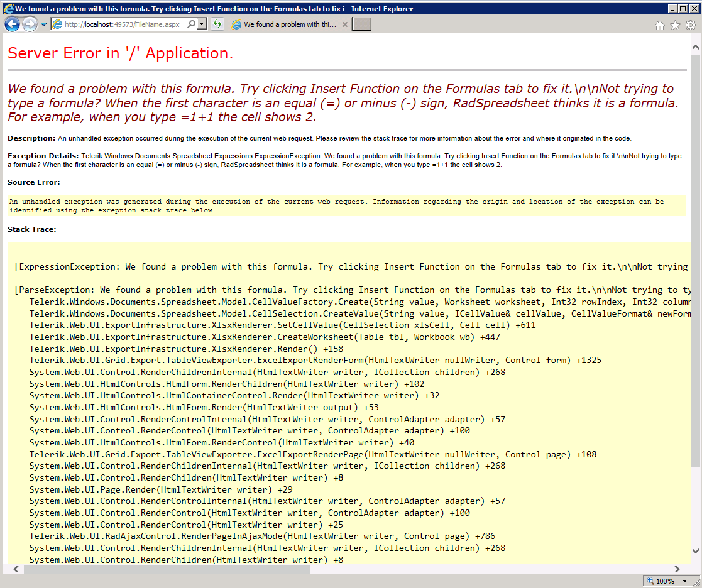Open the recent pages dropdown arrow
The image size is (702, 588).
[43, 24]
